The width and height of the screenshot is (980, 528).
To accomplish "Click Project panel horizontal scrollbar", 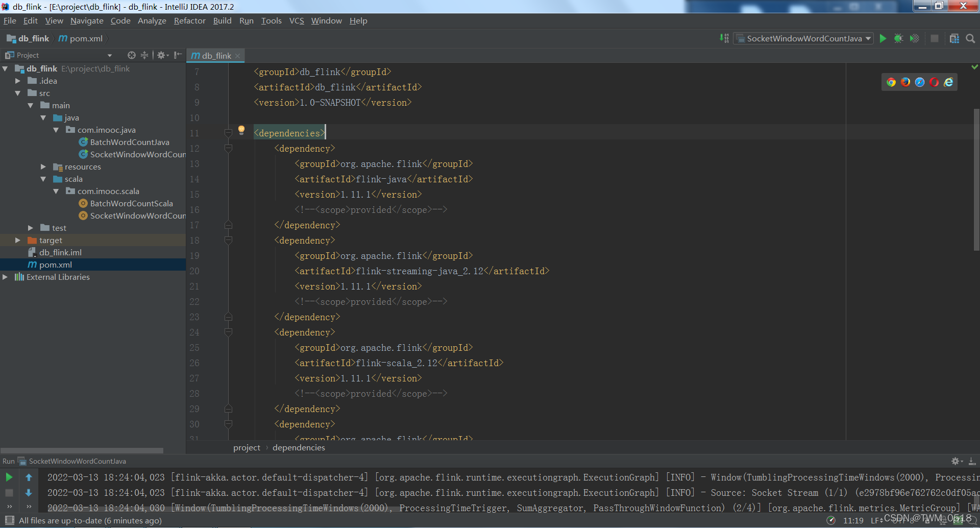I will pyautogui.click(x=82, y=450).
